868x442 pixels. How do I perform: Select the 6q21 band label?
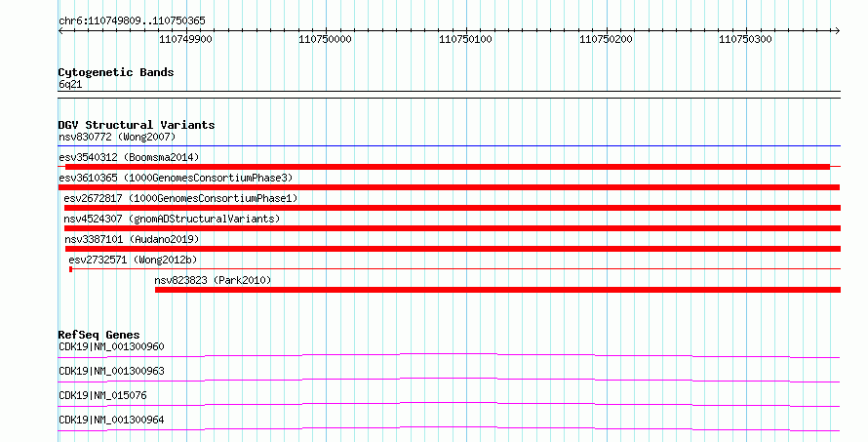[x=70, y=84]
